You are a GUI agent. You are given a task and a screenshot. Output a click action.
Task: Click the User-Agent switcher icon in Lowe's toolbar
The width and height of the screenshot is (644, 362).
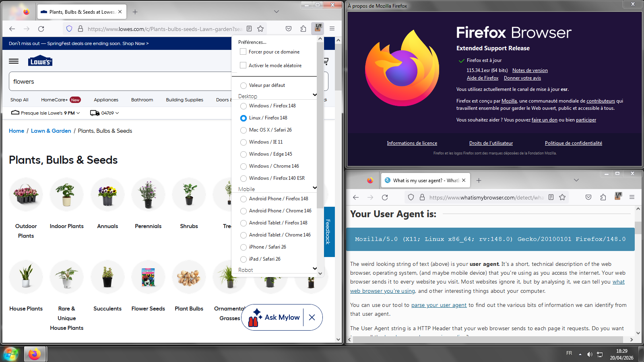pyautogui.click(x=318, y=28)
